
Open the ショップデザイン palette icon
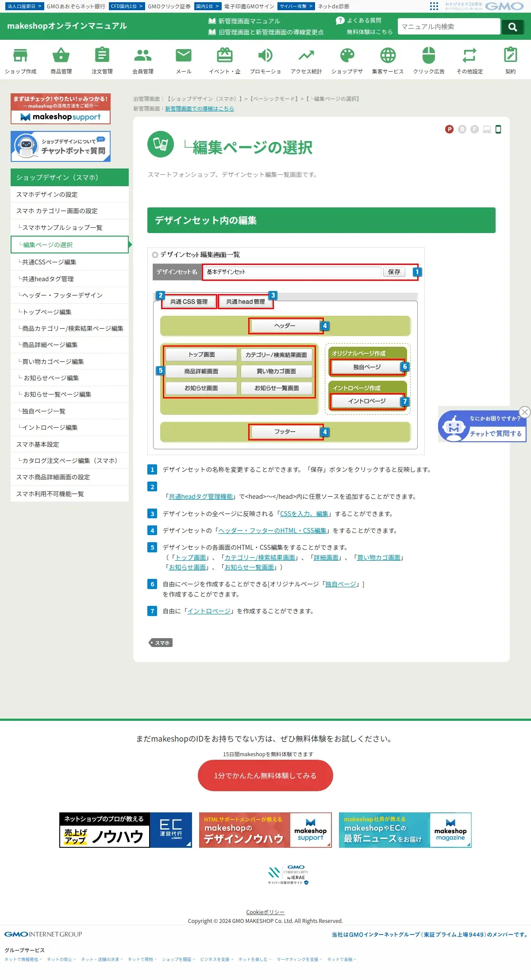347,56
